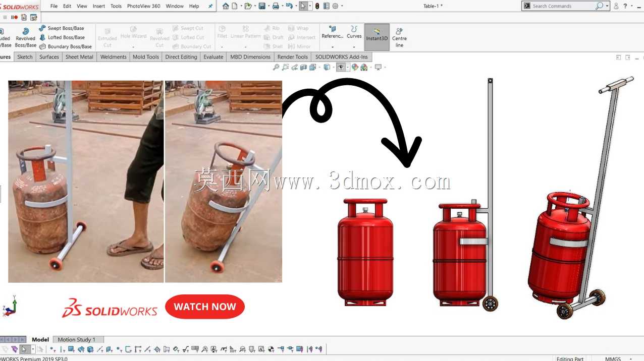Open the Tools menu
Viewport: 644px width, 361px height.
tap(116, 6)
